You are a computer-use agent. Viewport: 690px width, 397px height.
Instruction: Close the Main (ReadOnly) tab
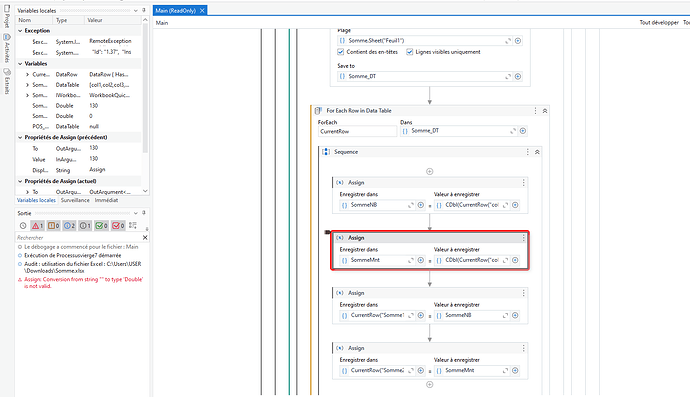click(x=202, y=11)
